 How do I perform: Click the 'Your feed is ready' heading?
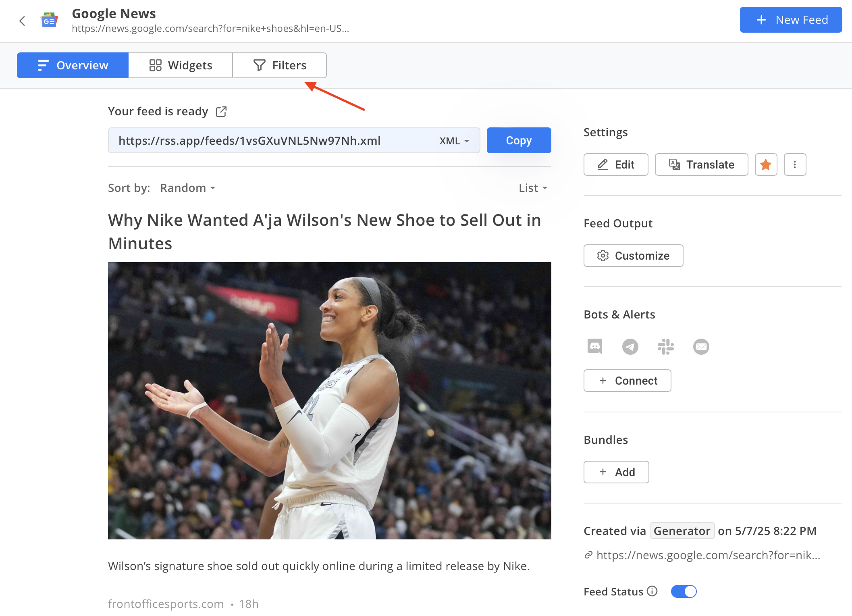tap(158, 111)
